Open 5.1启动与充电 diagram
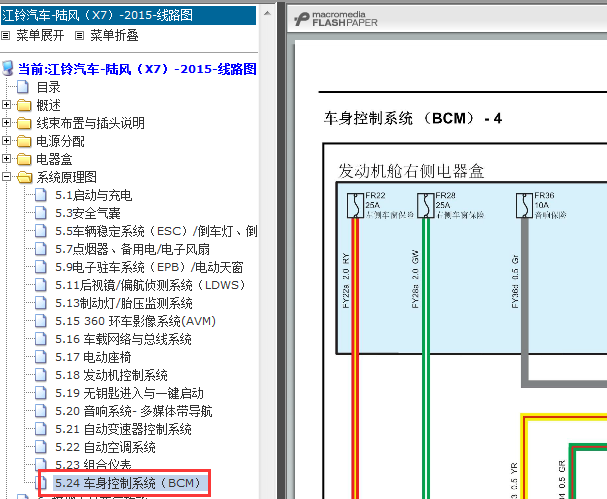Screen dimensions: 607x499 [x=93, y=195]
